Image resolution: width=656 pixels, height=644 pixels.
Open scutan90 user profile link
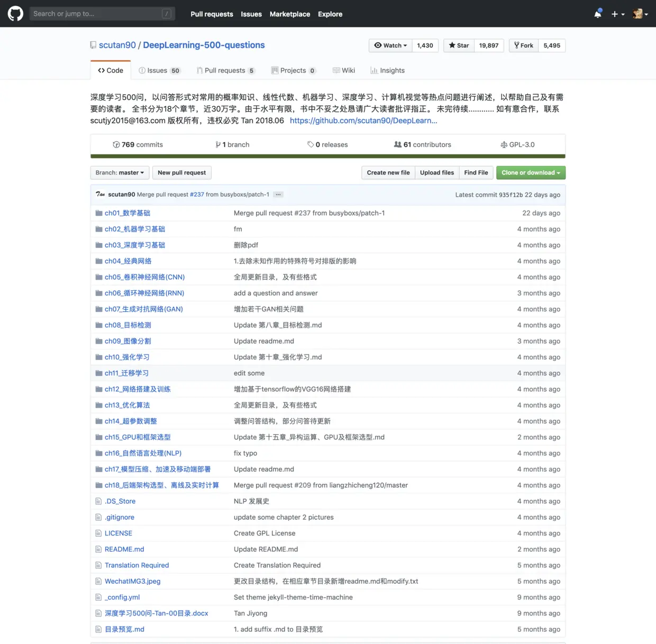[x=117, y=45]
